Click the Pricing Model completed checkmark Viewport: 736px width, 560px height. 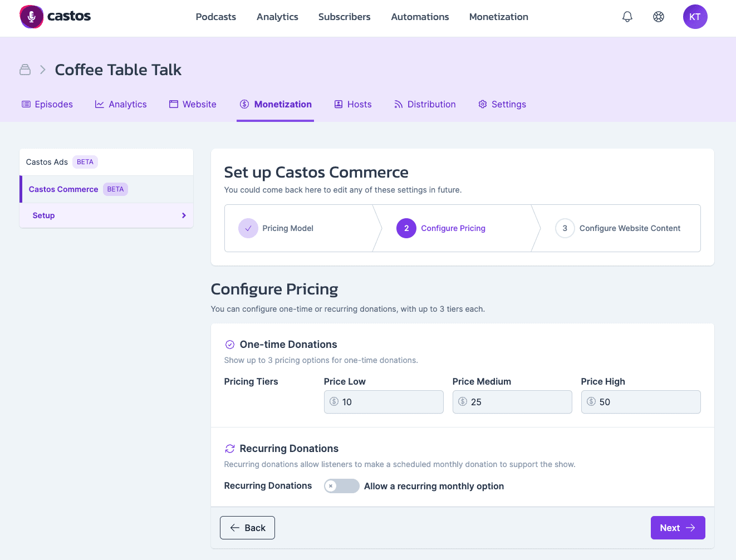tap(248, 228)
